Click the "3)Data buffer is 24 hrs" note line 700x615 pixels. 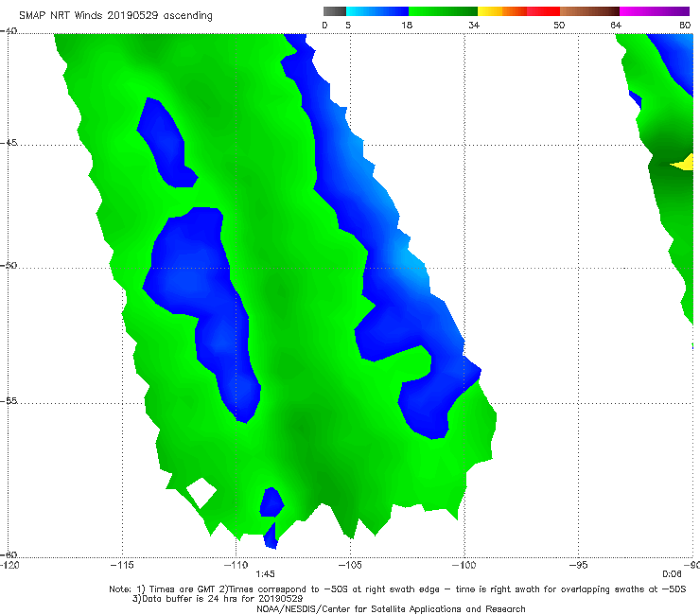(x=218, y=599)
